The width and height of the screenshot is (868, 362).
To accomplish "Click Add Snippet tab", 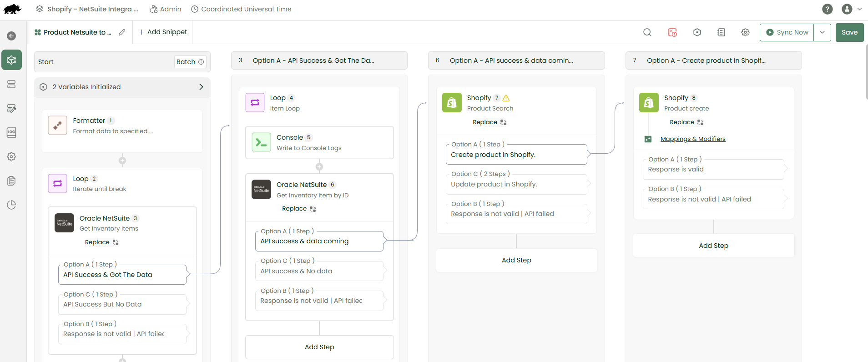I will (162, 32).
